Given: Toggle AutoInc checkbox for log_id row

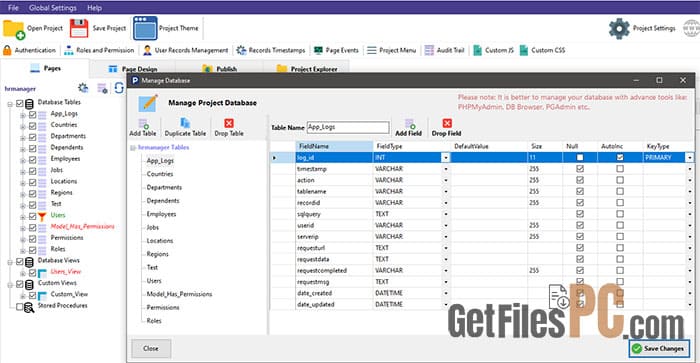Looking at the screenshot, I should click(x=620, y=157).
